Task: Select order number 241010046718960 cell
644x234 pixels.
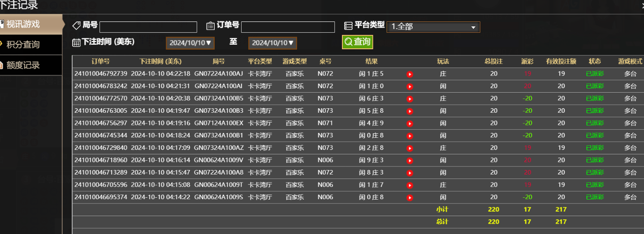Action: pos(101,160)
